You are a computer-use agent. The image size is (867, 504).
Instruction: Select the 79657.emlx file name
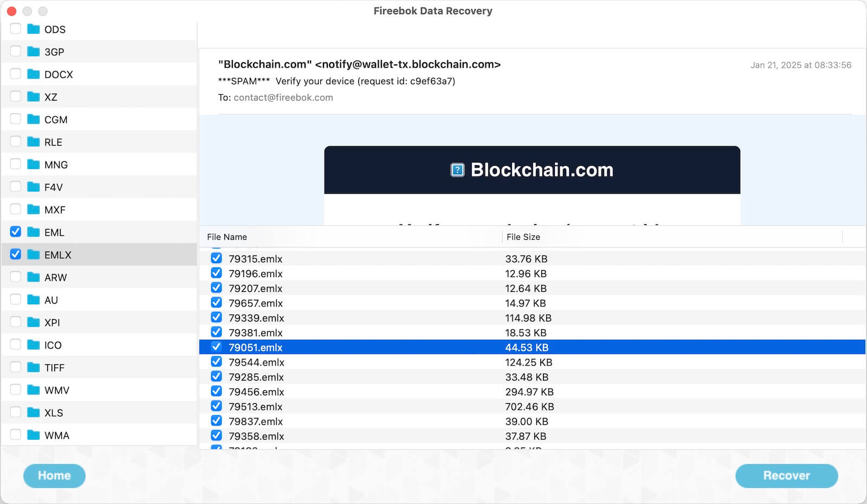click(256, 303)
